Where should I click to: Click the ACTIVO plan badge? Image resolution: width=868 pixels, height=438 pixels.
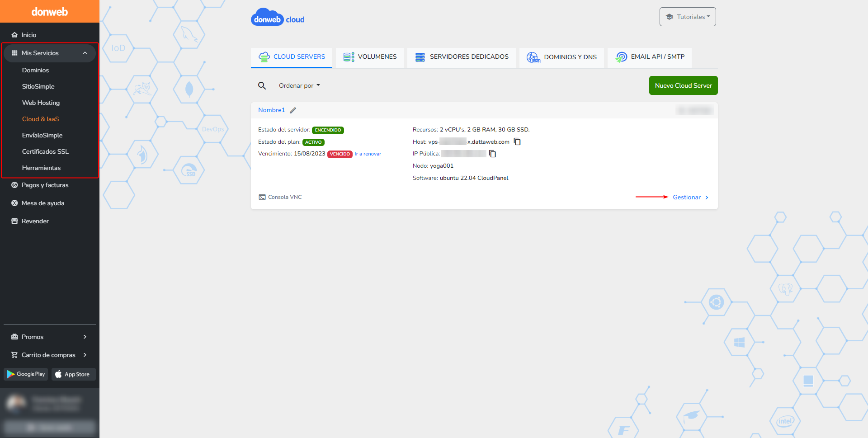(313, 142)
